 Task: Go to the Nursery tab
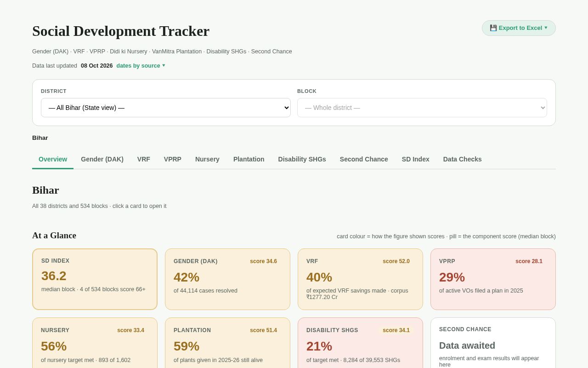click(207, 159)
